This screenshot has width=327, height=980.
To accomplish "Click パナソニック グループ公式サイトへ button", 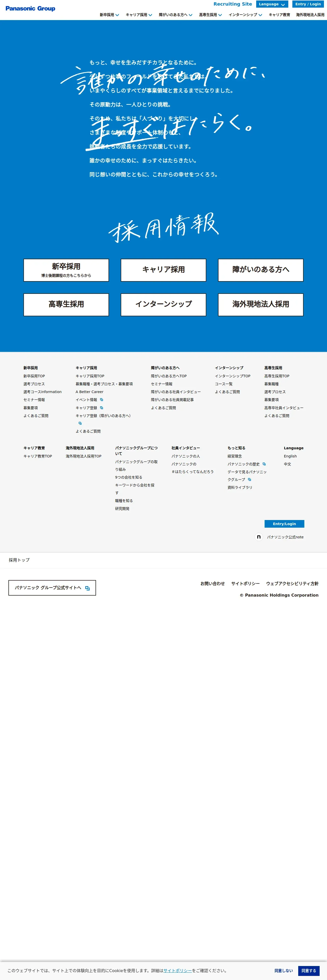I will pyautogui.click(x=52, y=588).
